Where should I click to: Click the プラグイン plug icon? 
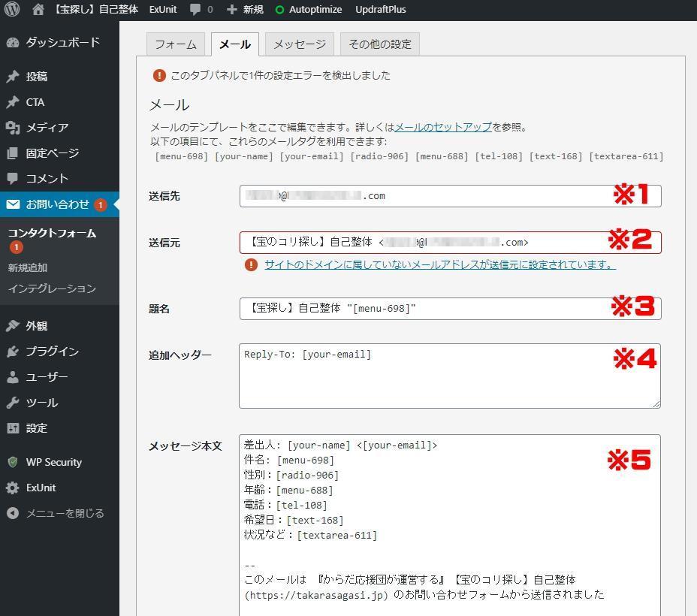point(13,352)
